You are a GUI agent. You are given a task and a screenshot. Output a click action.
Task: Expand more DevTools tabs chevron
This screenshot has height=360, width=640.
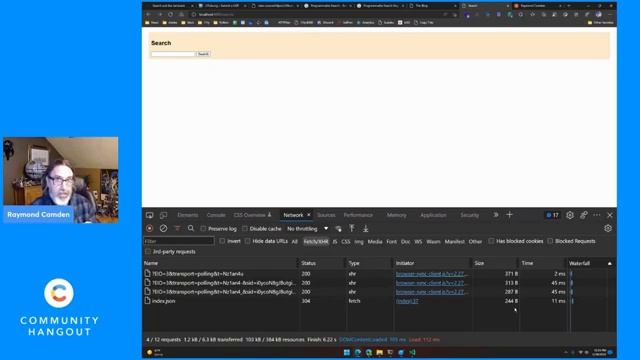click(x=496, y=215)
